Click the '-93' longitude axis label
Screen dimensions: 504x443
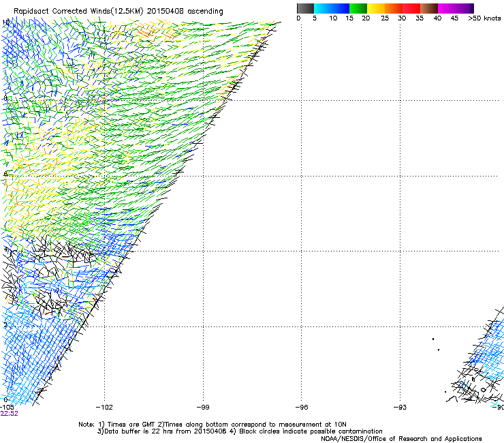tap(400, 408)
